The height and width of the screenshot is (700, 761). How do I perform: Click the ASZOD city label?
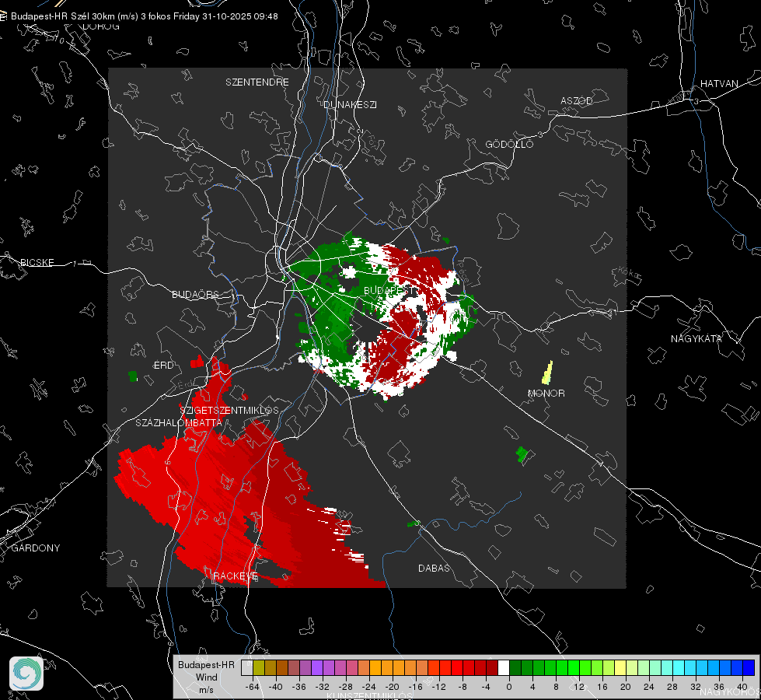pyautogui.click(x=577, y=100)
